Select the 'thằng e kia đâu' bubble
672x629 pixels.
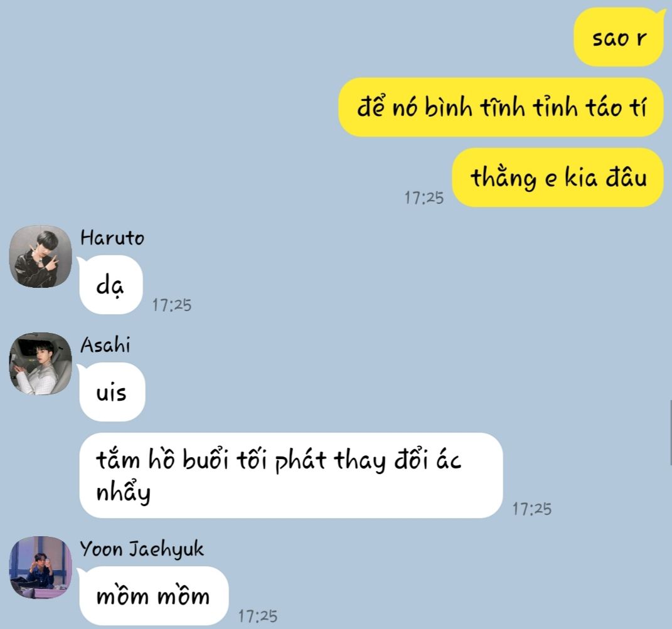(x=558, y=177)
